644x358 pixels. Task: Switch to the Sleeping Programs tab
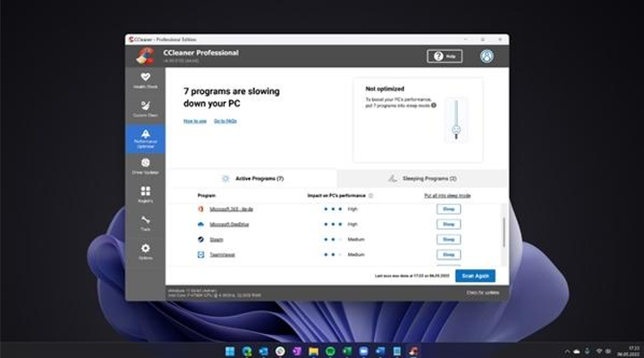pos(422,178)
